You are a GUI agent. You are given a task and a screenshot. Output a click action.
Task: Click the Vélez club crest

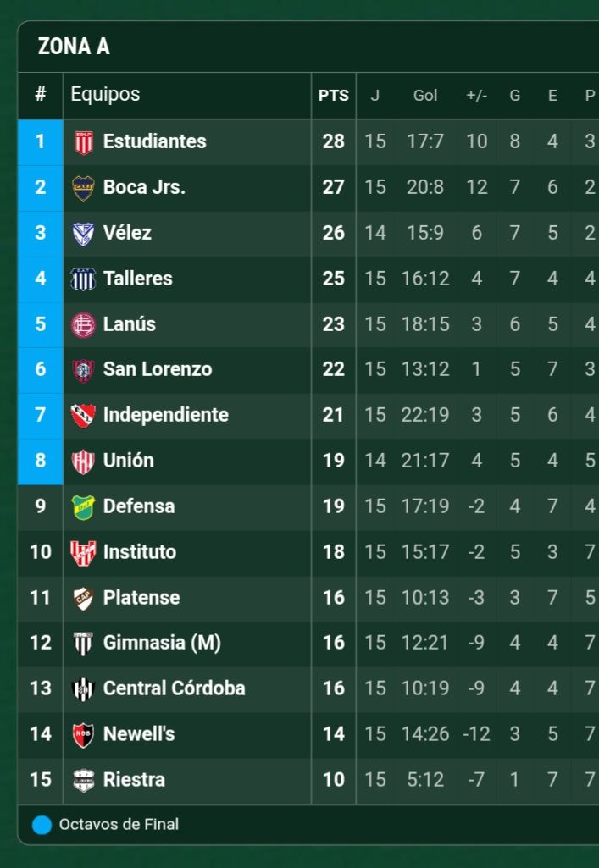[x=82, y=234]
